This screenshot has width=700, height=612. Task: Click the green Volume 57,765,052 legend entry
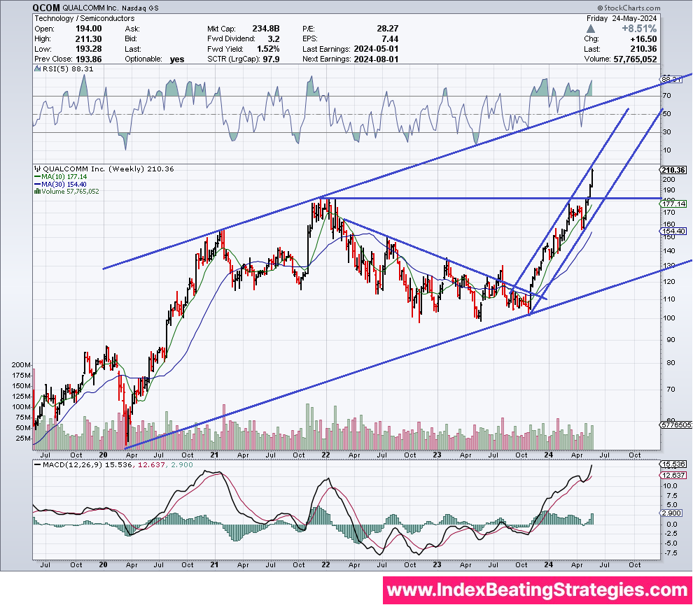(x=70, y=192)
